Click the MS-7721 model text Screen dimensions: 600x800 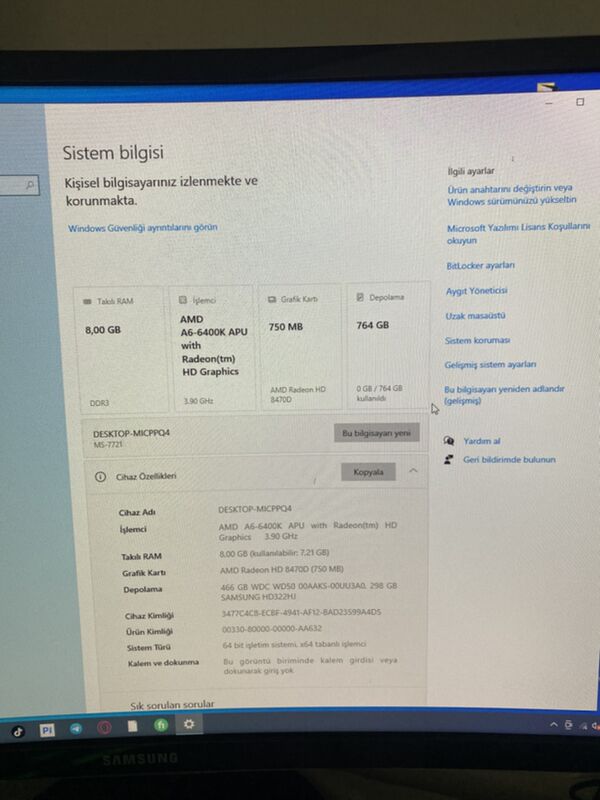pos(108,445)
